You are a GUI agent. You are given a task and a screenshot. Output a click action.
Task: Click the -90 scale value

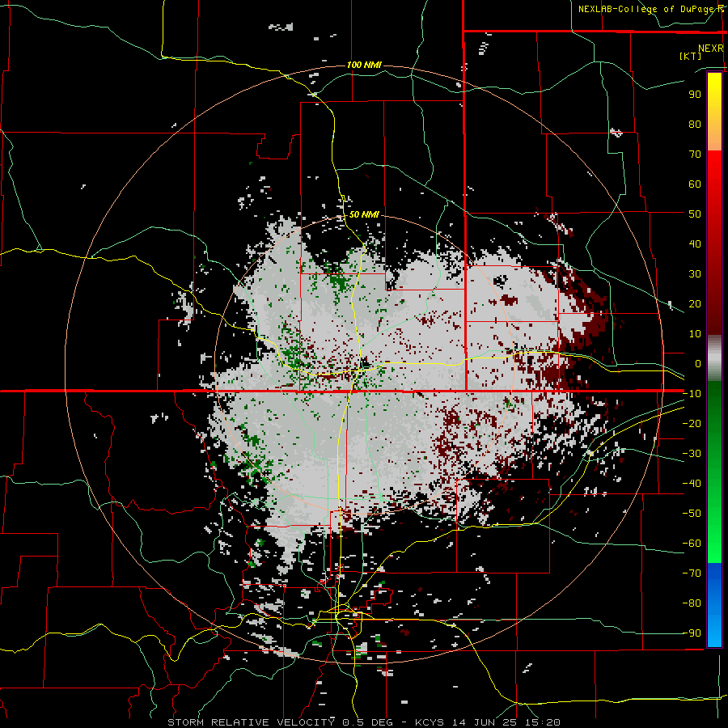(x=692, y=633)
